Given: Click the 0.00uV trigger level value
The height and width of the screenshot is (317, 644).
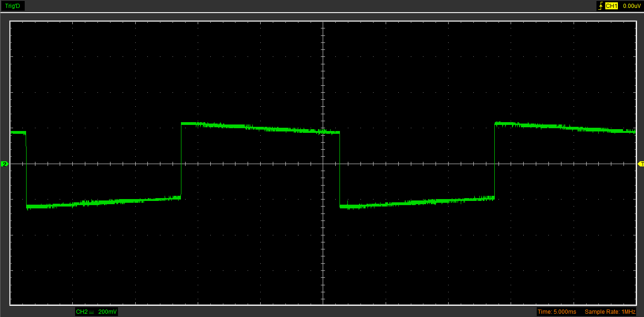Looking at the screenshot, I should click(x=632, y=6).
